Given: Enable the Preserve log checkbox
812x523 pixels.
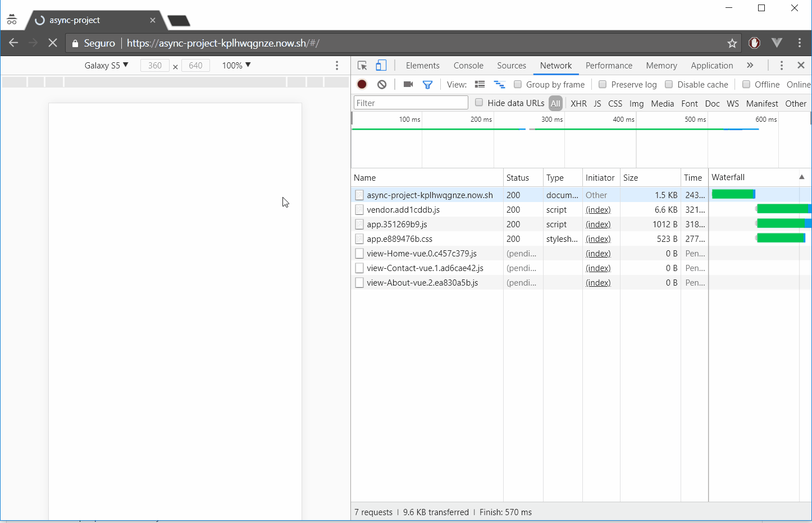Looking at the screenshot, I should tap(603, 84).
